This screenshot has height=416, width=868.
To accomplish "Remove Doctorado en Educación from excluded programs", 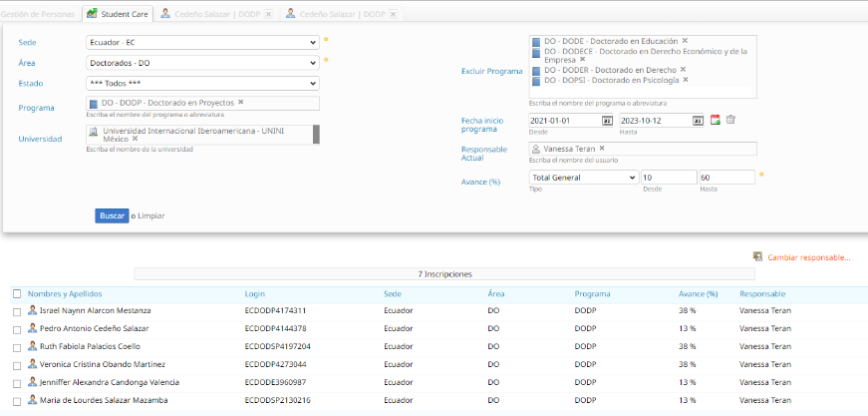I will (685, 41).
